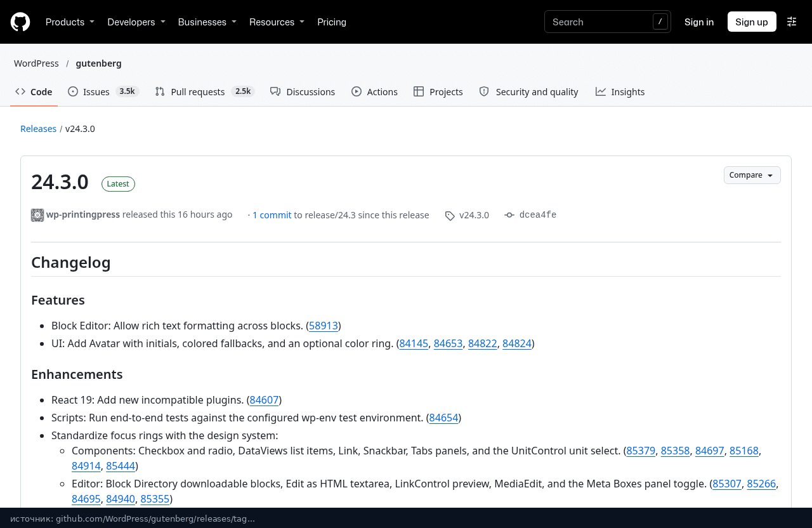Click the Latest release badge
The height and width of the screenshot is (528, 812).
118,184
